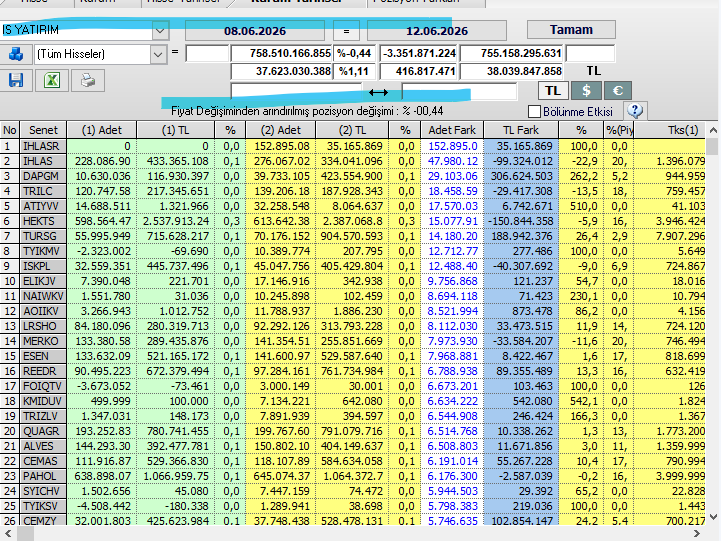The width and height of the screenshot is (721, 541).
Task: Click the vertical scrollbar up arrow
Action: pyautogui.click(x=713, y=130)
